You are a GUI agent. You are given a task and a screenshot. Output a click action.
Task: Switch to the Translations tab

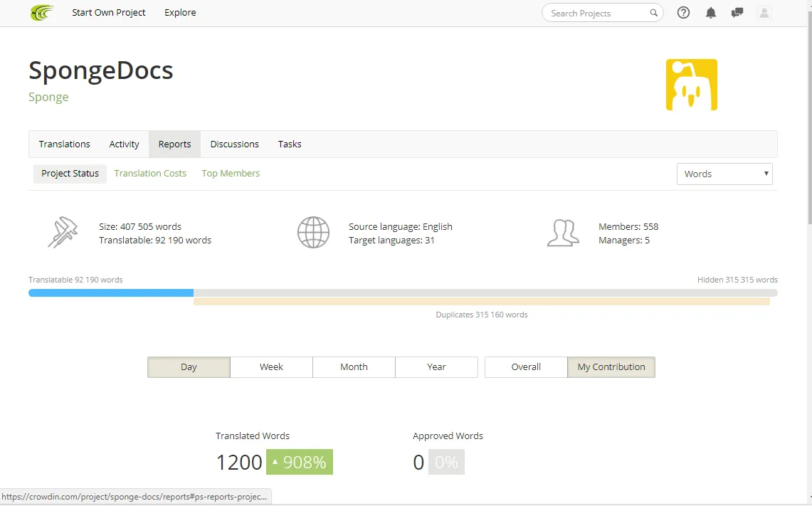[x=64, y=144]
